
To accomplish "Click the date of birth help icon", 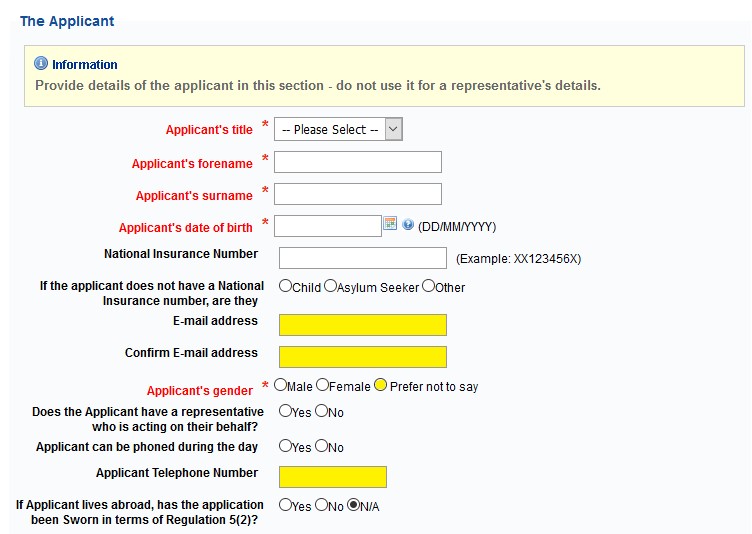I will [x=408, y=224].
